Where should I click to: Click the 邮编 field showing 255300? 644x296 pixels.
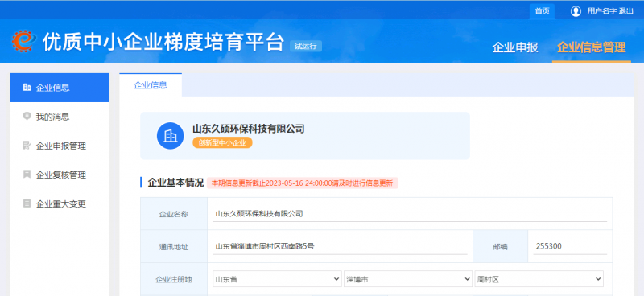point(570,246)
